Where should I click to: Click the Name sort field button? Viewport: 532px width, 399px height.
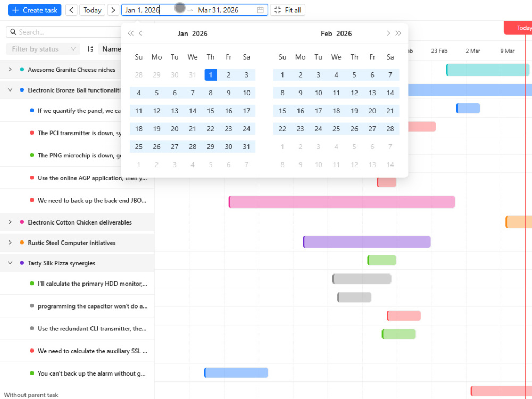(x=111, y=49)
